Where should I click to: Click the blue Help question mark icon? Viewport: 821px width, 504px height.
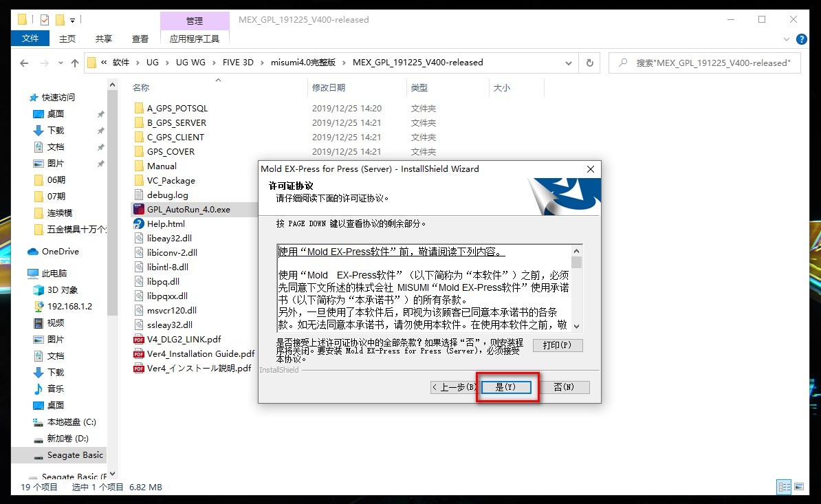[802, 39]
